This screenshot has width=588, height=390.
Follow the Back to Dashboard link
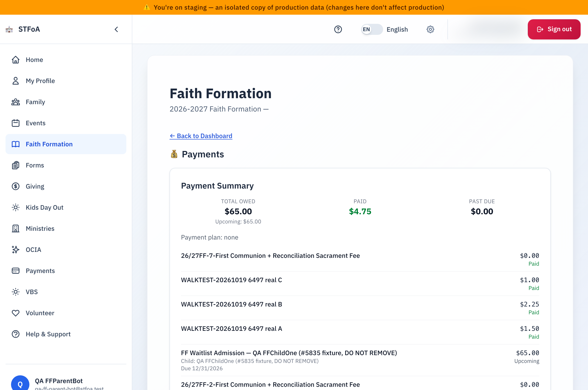tap(201, 136)
